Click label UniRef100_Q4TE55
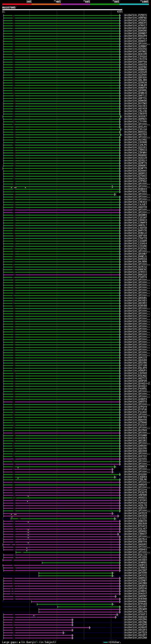The height and width of the screenshot is (644, 151). click(x=135, y=573)
